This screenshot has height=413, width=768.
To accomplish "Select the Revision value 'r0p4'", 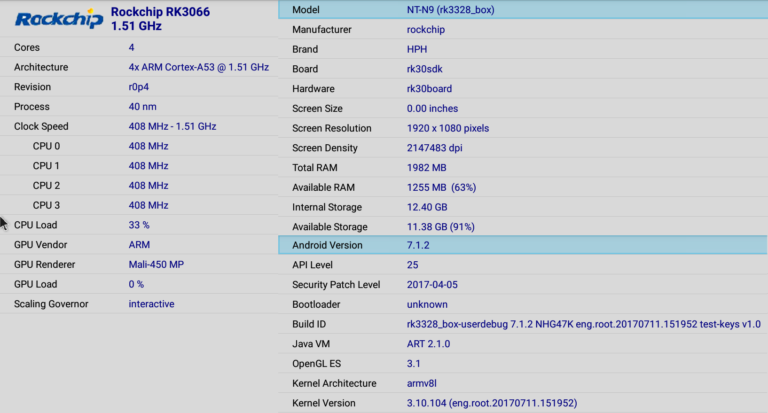I will coord(139,87).
